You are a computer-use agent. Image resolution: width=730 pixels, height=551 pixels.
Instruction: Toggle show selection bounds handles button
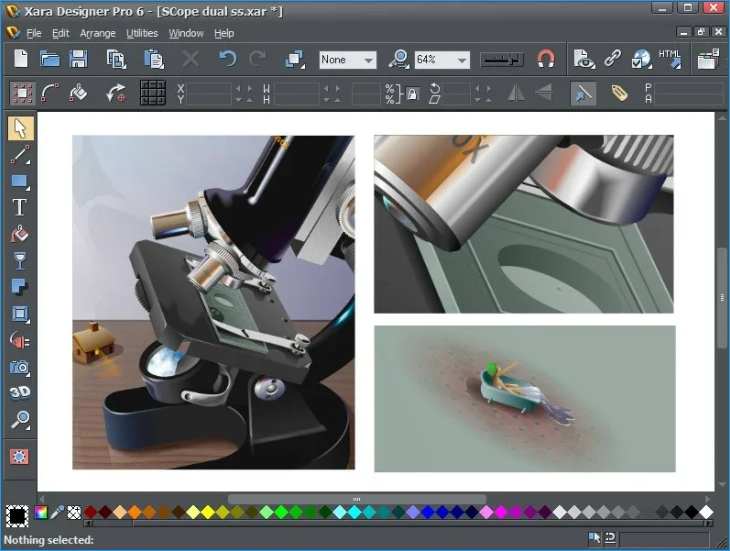tap(22, 93)
